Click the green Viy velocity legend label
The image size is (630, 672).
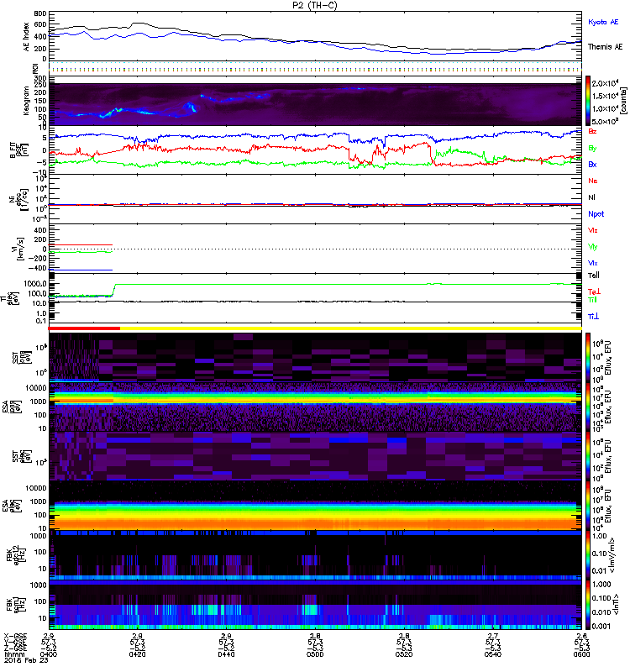coord(593,247)
